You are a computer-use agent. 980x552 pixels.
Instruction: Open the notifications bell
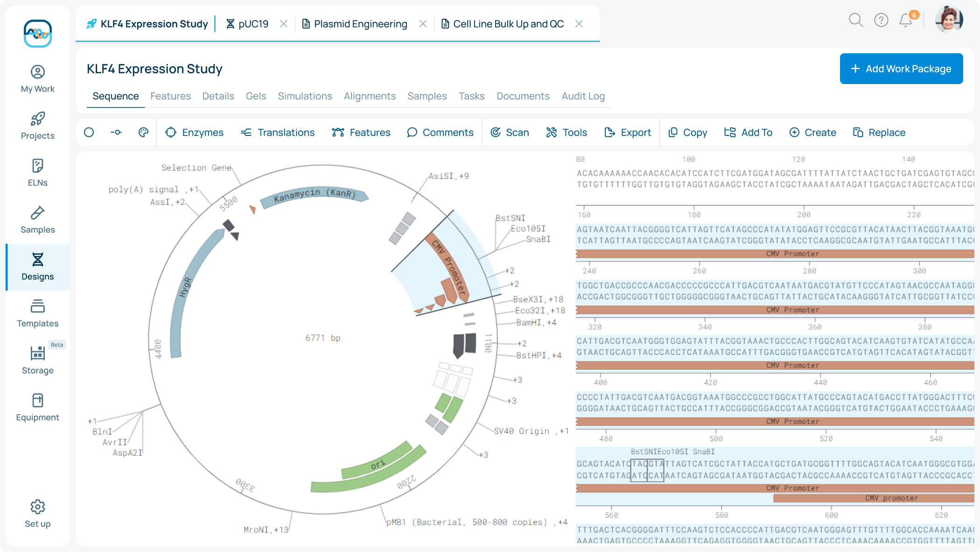tap(906, 20)
